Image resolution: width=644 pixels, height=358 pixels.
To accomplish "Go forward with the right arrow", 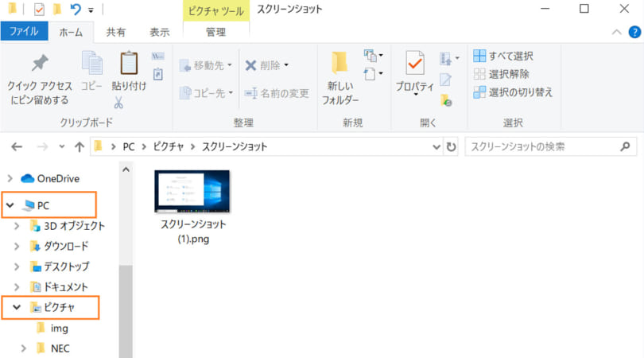I will pos(42,146).
